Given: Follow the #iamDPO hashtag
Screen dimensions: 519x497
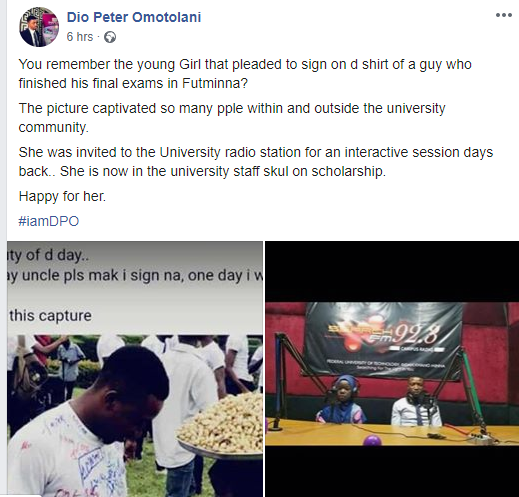Looking at the screenshot, I should click(49, 221).
